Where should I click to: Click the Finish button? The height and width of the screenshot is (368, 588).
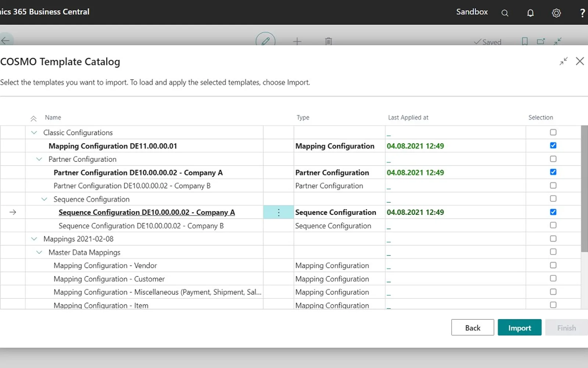(x=566, y=328)
